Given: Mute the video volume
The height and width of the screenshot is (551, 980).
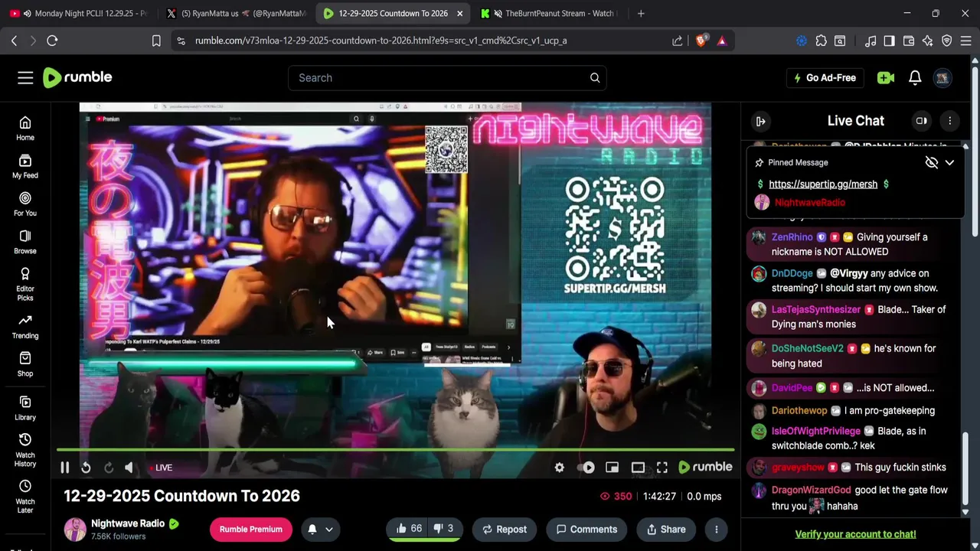Looking at the screenshot, I should coord(129,468).
